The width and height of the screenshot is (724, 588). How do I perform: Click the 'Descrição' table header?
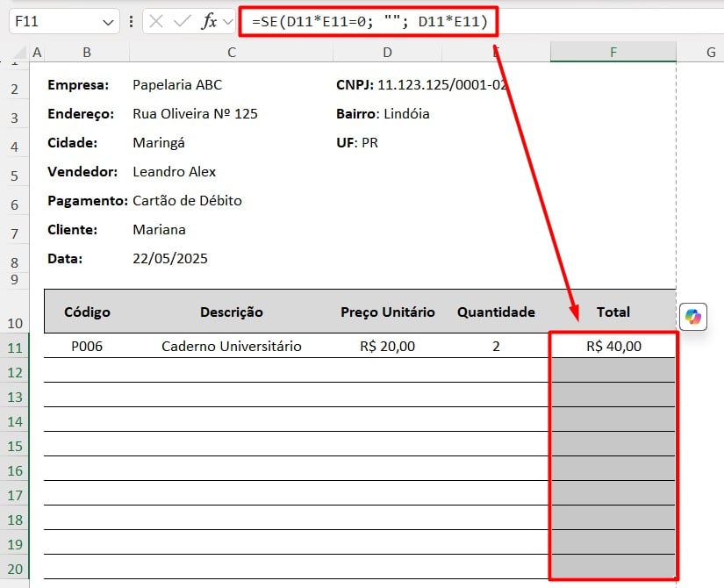coord(232,312)
